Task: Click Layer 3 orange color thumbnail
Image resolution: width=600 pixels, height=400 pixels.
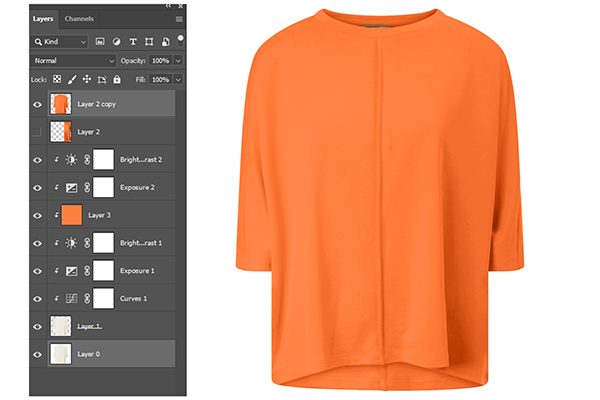Action: (x=72, y=215)
